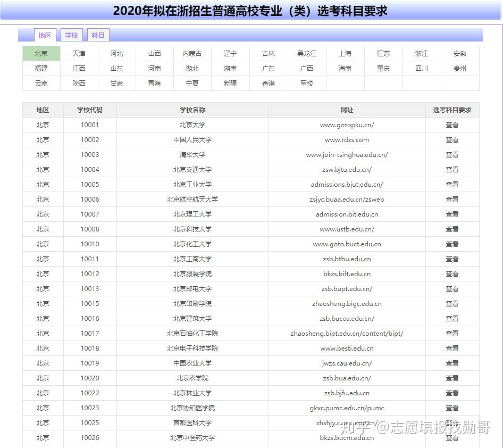This screenshot has width=503, height=448.
Task: Open www.rdzs.com link
Action: click(347, 140)
